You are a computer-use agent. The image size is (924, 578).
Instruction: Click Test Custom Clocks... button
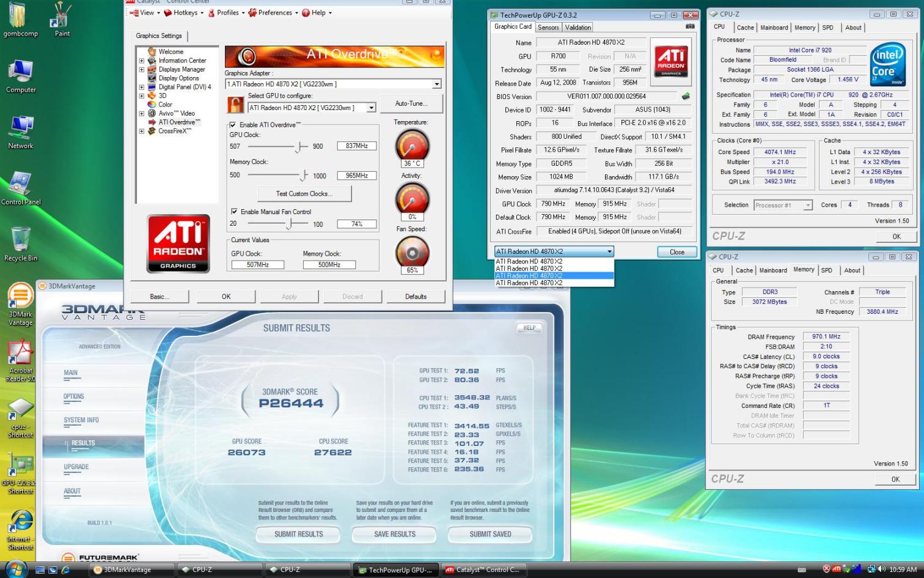(x=304, y=194)
